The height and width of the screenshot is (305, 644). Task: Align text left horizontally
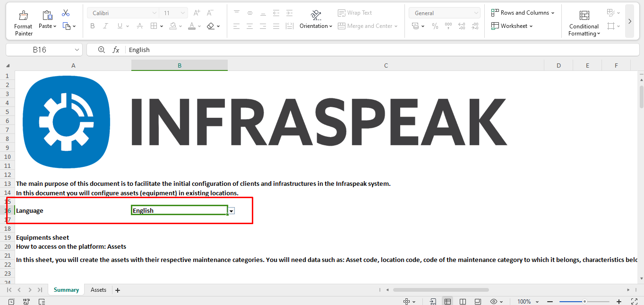pyautogui.click(x=237, y=26)
